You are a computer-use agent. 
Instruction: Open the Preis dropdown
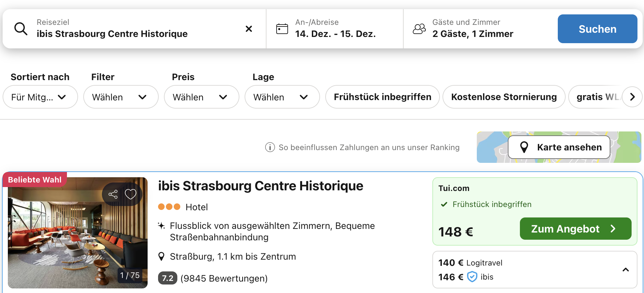[x=201, y=97]
